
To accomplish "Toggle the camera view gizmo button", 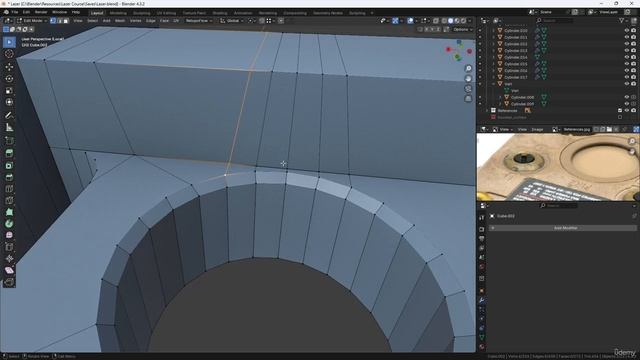I will (x=468, y=89).
